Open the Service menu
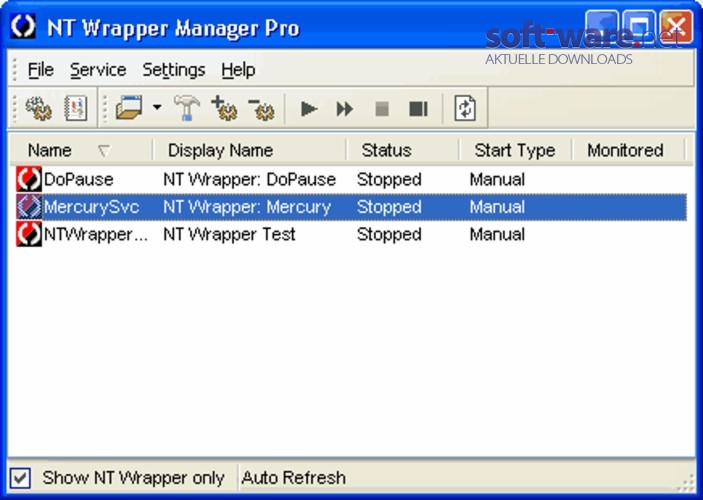Screen dimensions: 703x500 click(98, 70)
